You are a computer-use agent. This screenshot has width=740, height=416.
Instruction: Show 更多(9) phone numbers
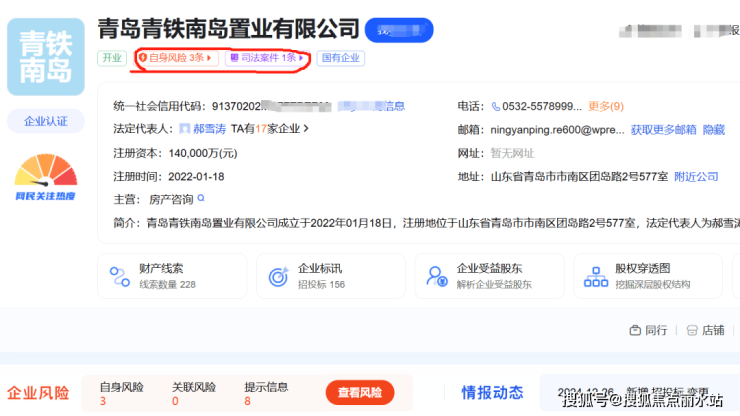pyautogui.click(x=605, y=106)
